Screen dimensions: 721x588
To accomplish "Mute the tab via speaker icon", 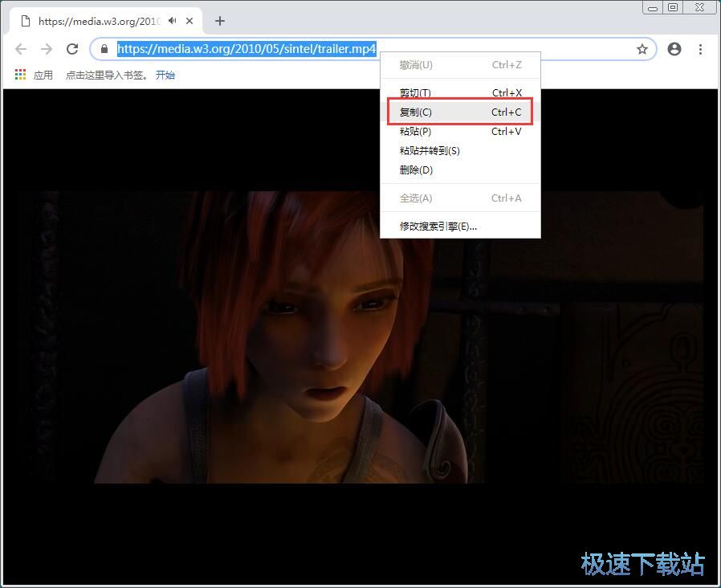I will click(x=172, y=21).
